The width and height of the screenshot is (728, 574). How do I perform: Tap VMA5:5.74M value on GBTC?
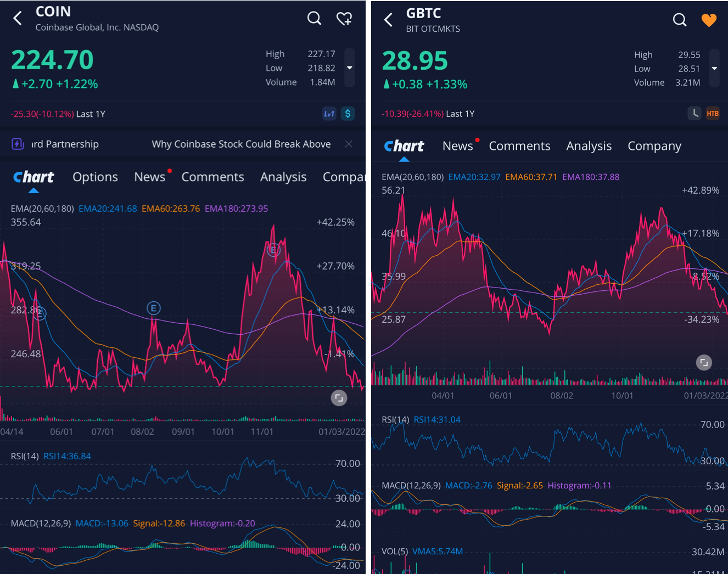tap(438, 552)
